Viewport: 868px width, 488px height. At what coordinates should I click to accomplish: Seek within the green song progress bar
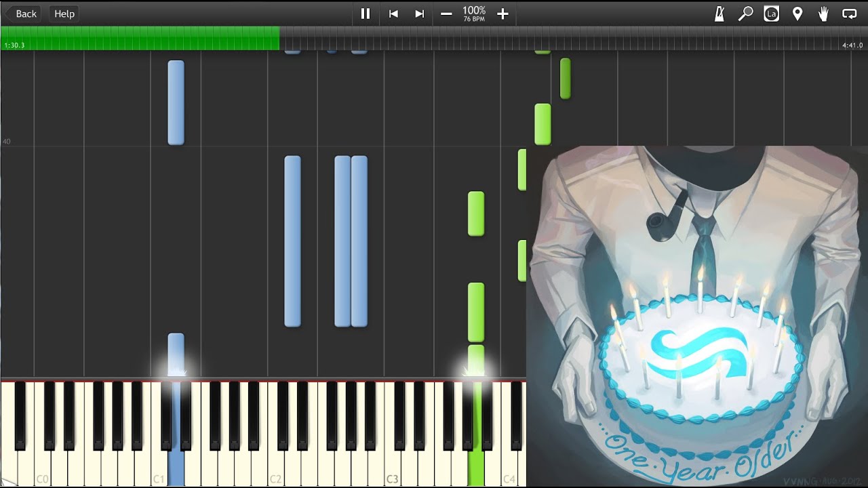[140, 38]
